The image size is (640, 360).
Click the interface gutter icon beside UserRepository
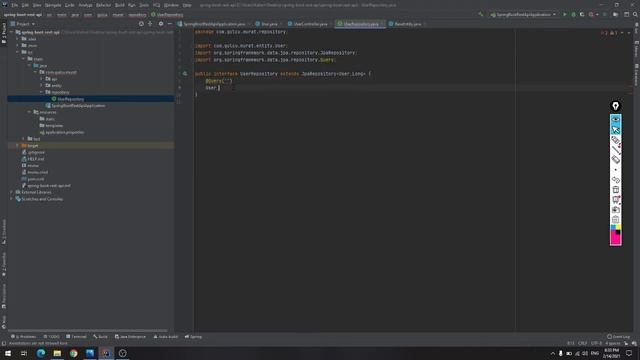[x=185, y=74]
